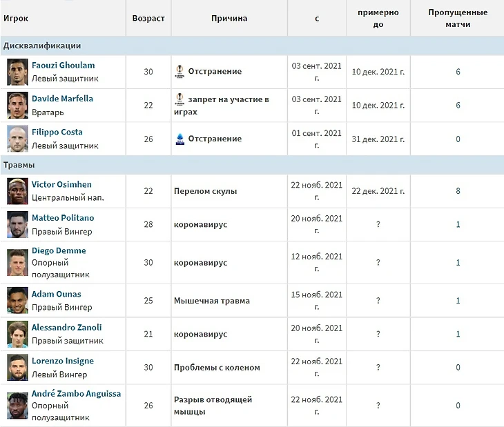Click the Травмы section heading
Viewport: 504px width, 427px height.
[x=19, y=165]
